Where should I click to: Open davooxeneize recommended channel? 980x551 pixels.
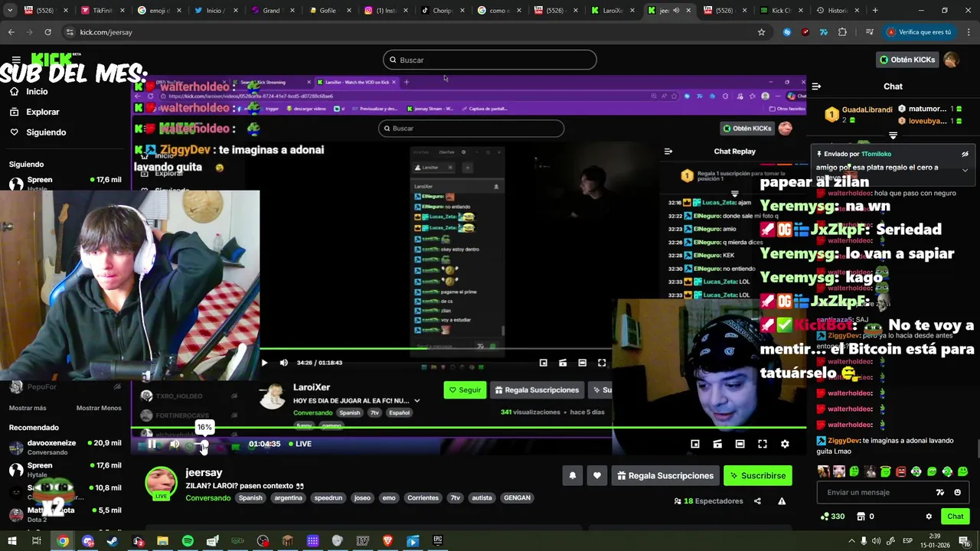65,447
